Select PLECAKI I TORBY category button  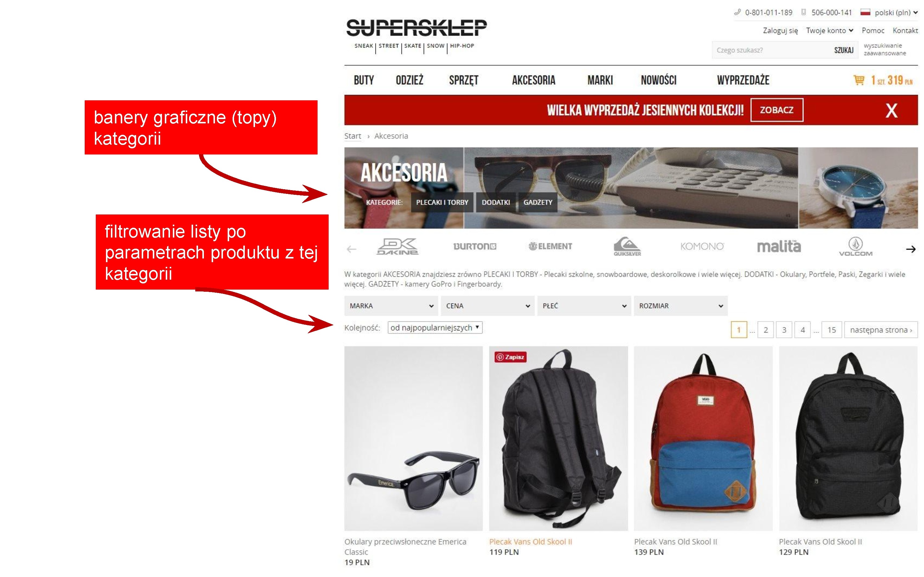[442, 202]
